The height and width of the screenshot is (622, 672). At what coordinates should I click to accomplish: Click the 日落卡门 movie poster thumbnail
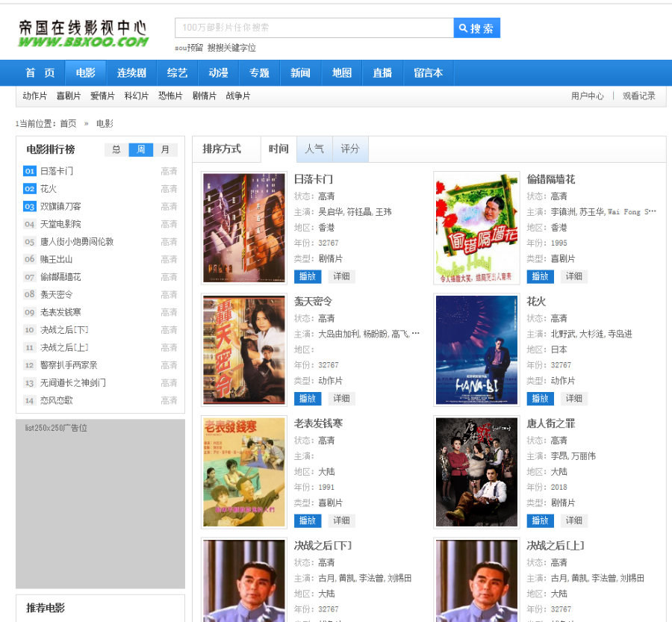[244, 228]
